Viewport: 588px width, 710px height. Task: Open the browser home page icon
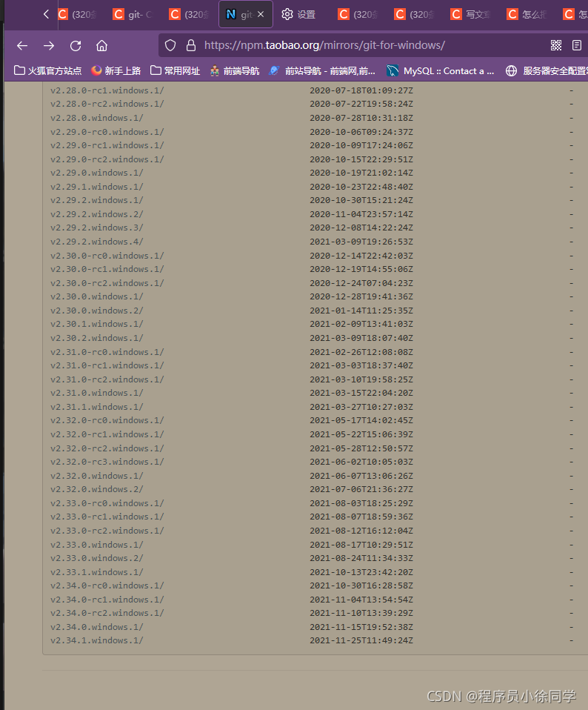pyautogui.click(x=101, y=46)
